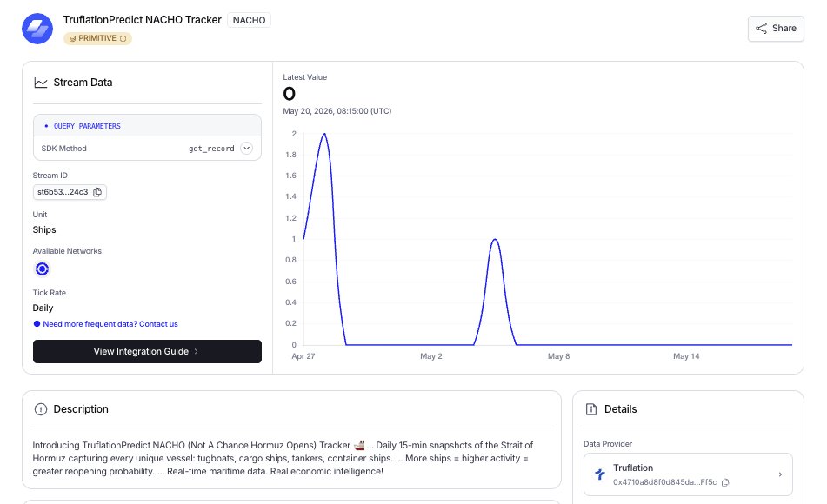
Task: Click the Description info icon
Action: point(41,409)
